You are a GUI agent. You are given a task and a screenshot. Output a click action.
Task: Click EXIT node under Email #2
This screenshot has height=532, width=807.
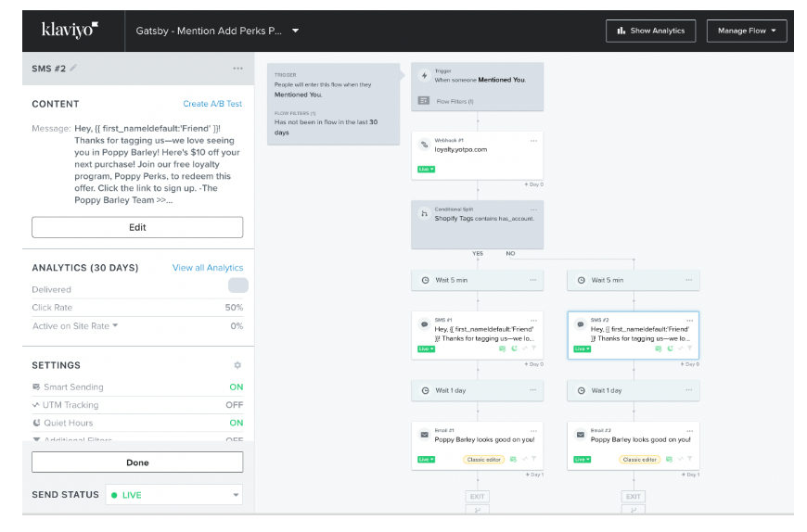pos(633,497)
